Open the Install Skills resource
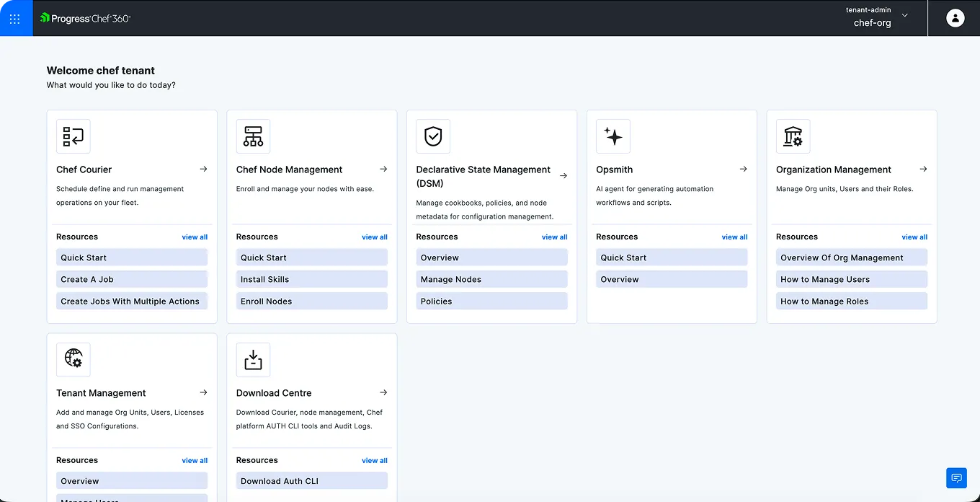980x502 pixels. [312, 279]
